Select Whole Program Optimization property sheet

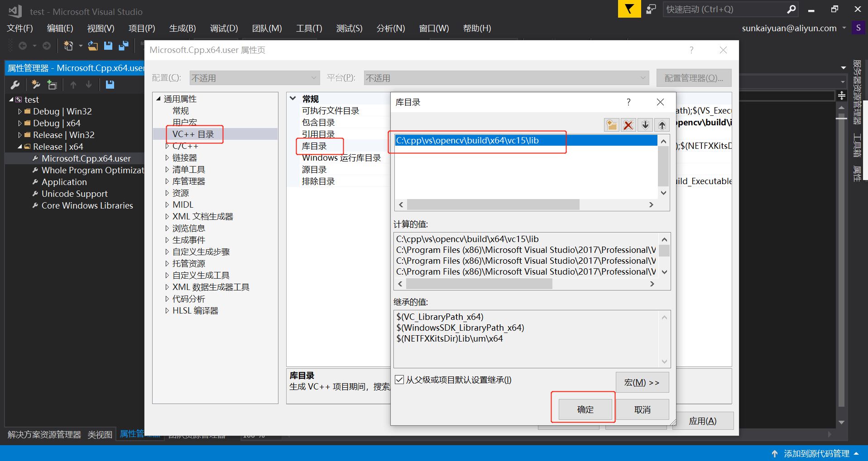tap(93, 170)
